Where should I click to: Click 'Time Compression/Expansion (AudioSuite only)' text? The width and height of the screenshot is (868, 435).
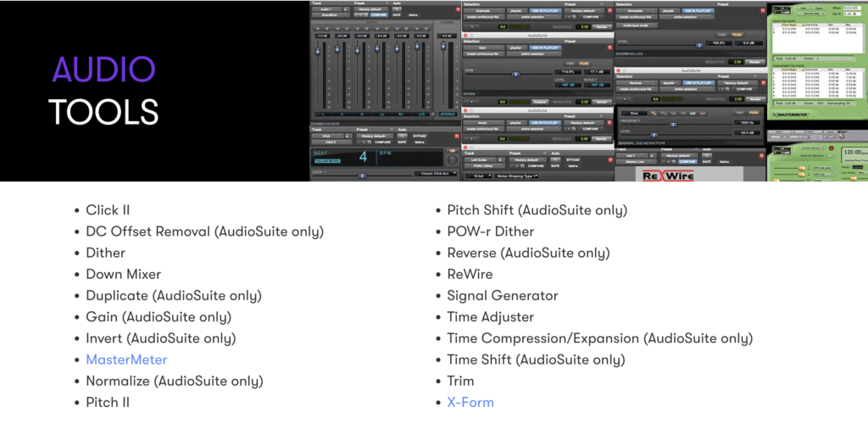[x=600, y=338]
